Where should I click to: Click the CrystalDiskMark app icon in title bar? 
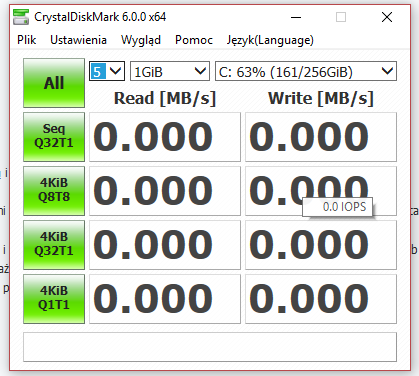(21, 17)
